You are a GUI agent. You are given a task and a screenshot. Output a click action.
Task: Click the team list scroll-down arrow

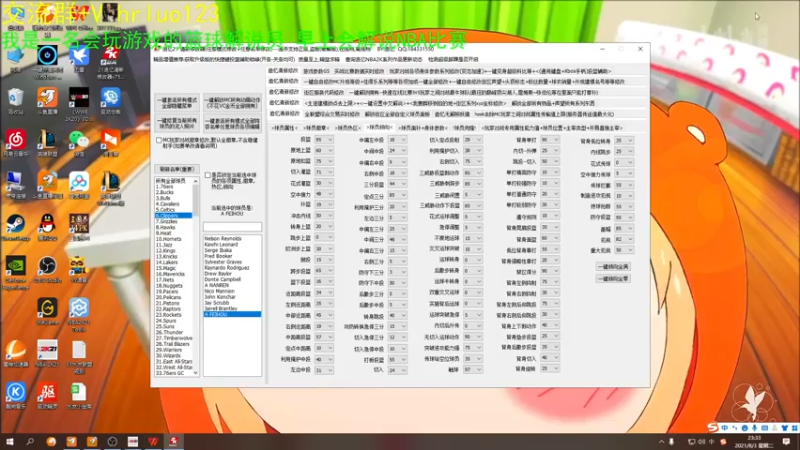click(195, 373)
